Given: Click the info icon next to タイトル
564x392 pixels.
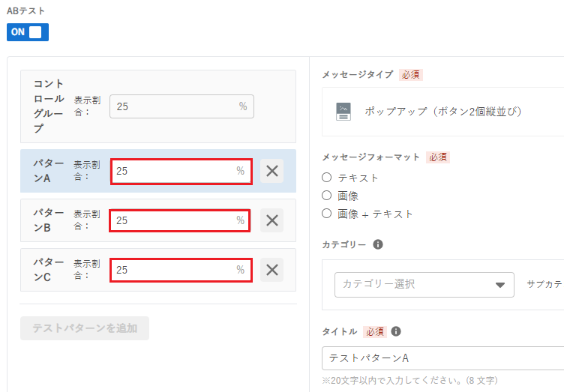Looking at the screenshot, I should 396,331.
